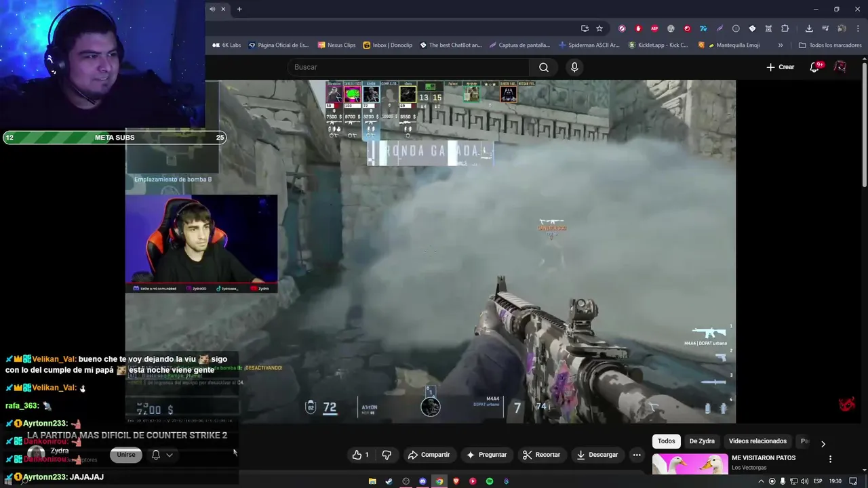Open the Extensions puzzle menu
The image size is (868, 488).
coord(785,28)
